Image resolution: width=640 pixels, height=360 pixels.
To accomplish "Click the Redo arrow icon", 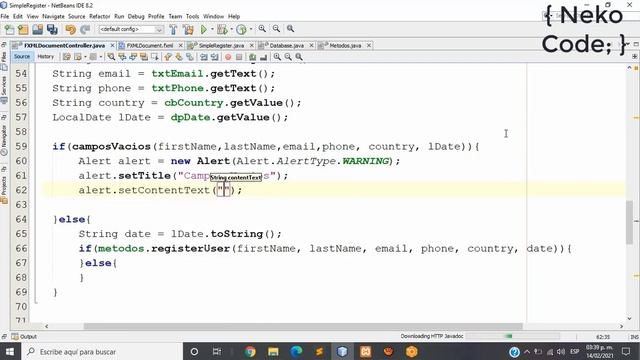I will pos(85,29).
